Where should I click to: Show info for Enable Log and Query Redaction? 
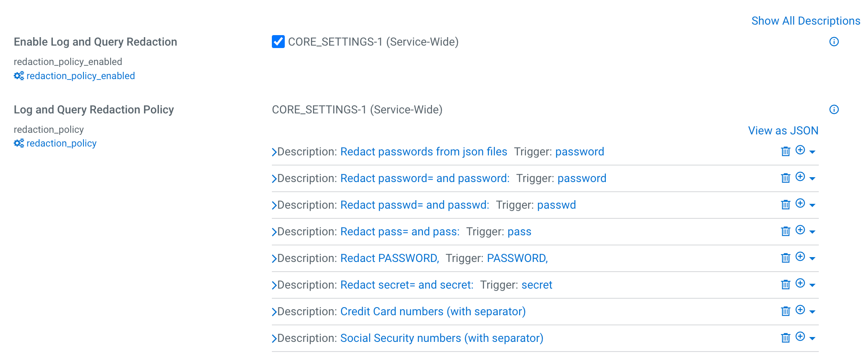click(x=834, y=42)
